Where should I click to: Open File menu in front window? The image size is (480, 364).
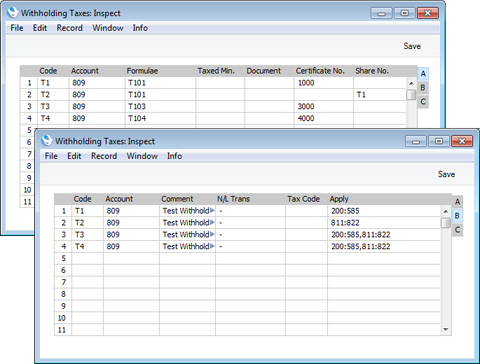51,156
